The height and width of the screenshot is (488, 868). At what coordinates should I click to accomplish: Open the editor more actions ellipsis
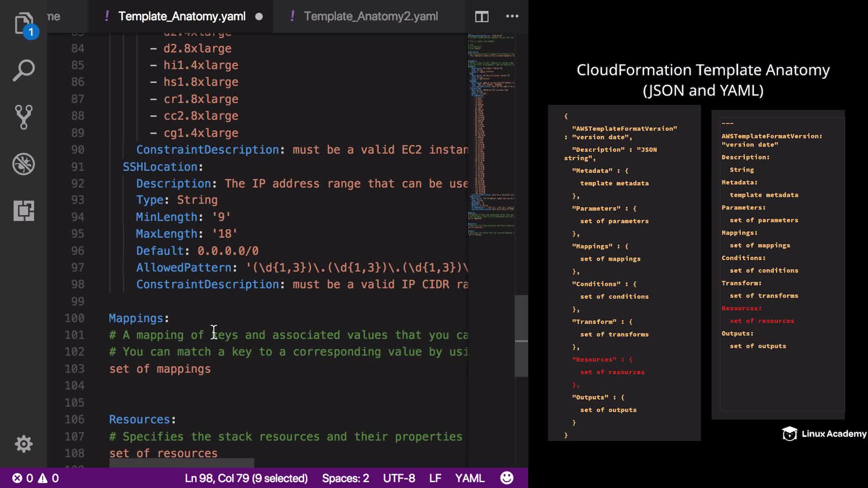(x=512, y=16)
